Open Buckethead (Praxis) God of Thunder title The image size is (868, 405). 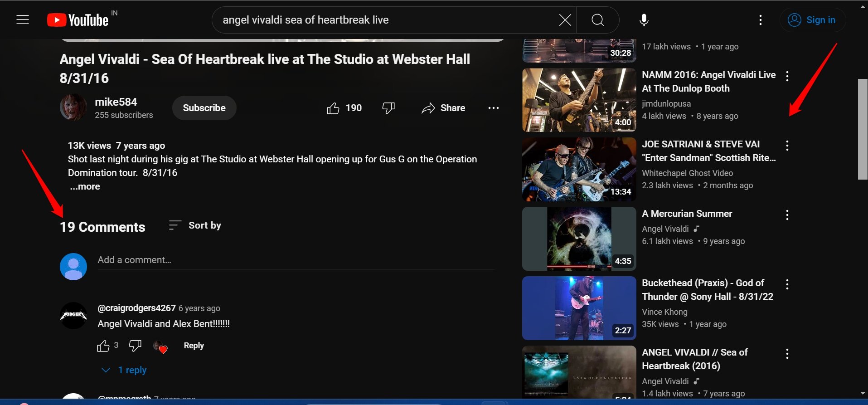coord(708,290)
